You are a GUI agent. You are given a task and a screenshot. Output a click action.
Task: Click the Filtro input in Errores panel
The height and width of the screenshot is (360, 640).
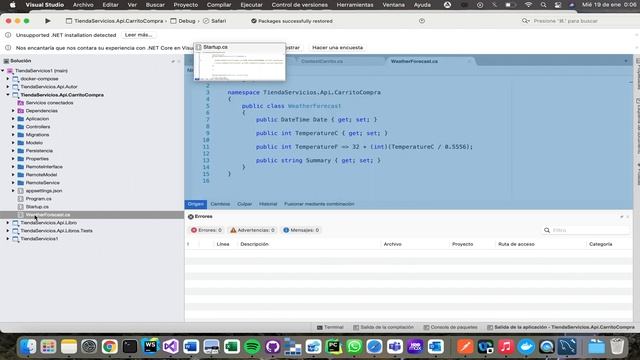pos(586,230)
